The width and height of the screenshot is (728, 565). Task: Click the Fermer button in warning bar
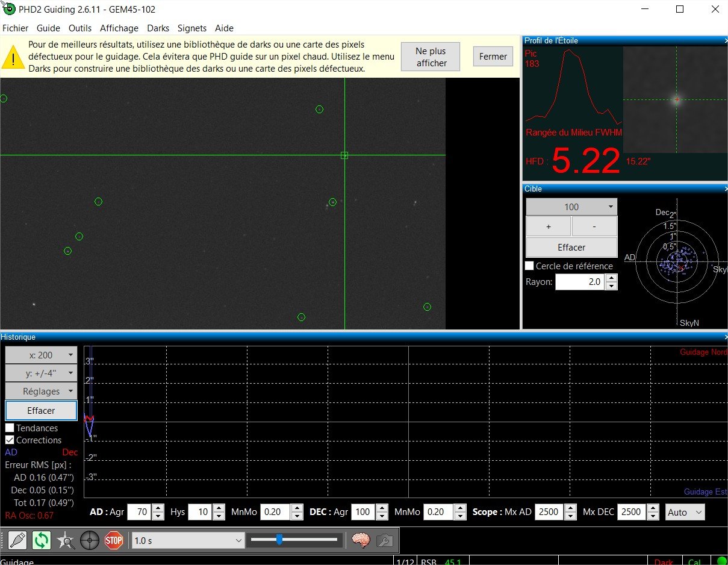click(493, 57)
